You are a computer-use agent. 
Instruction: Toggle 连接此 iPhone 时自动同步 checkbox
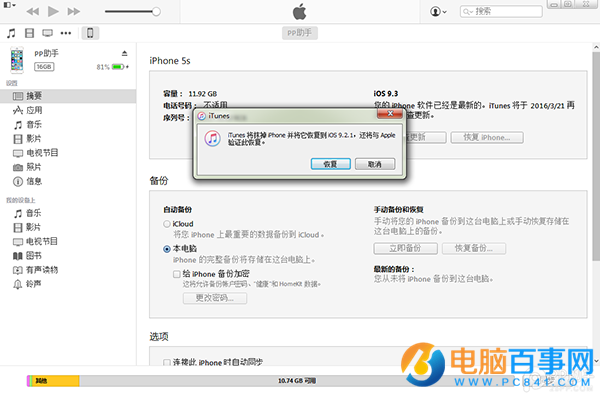coord(166,362)
